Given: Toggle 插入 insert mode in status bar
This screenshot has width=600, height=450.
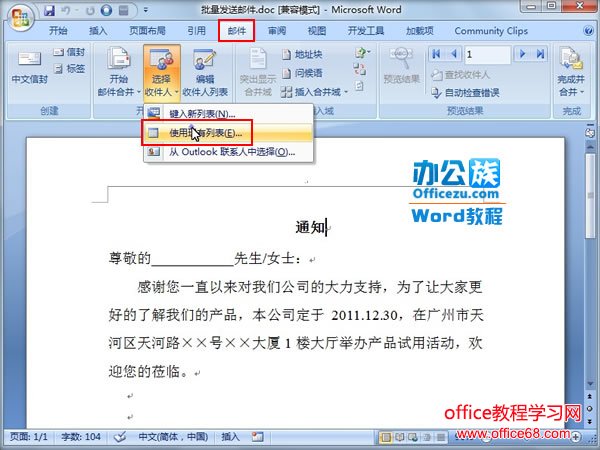Looking at the screenshot, I should 230,437.
